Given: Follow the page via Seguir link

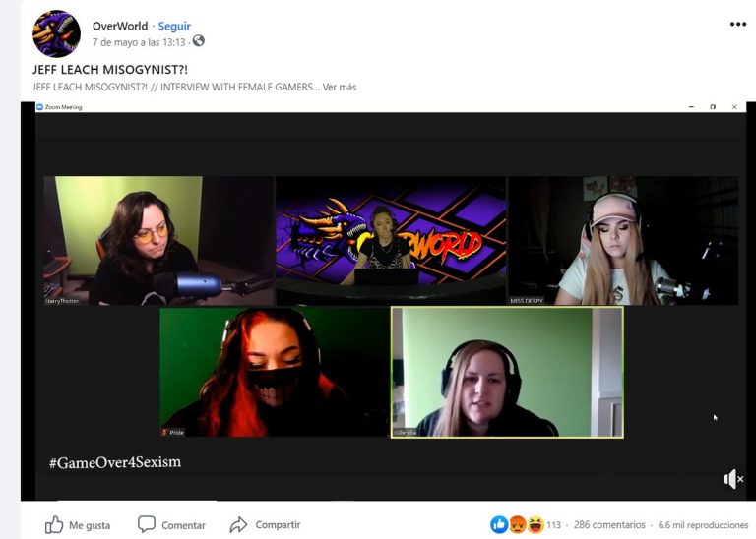Looking at the screenshot, I should [x=174, y=26].
